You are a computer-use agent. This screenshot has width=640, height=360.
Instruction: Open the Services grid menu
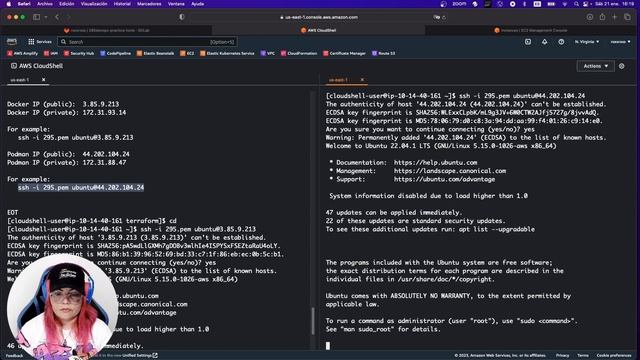pos(40,42)
